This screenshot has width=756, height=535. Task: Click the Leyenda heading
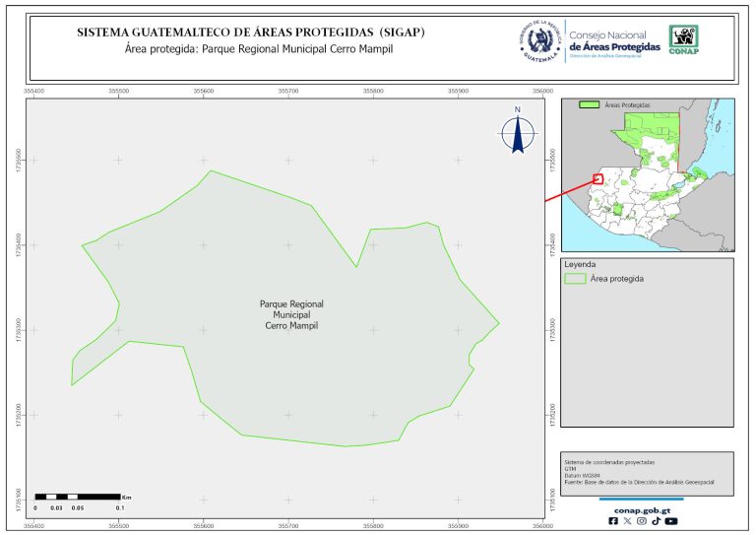click(580, 264)
